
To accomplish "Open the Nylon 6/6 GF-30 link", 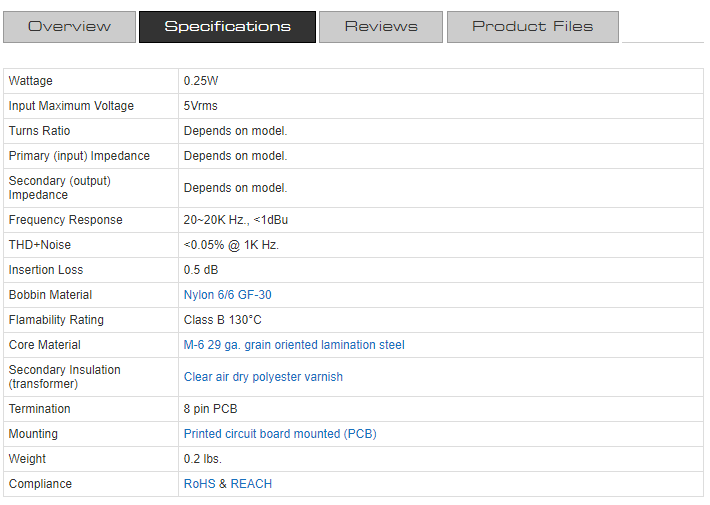I will coord(227,295).
